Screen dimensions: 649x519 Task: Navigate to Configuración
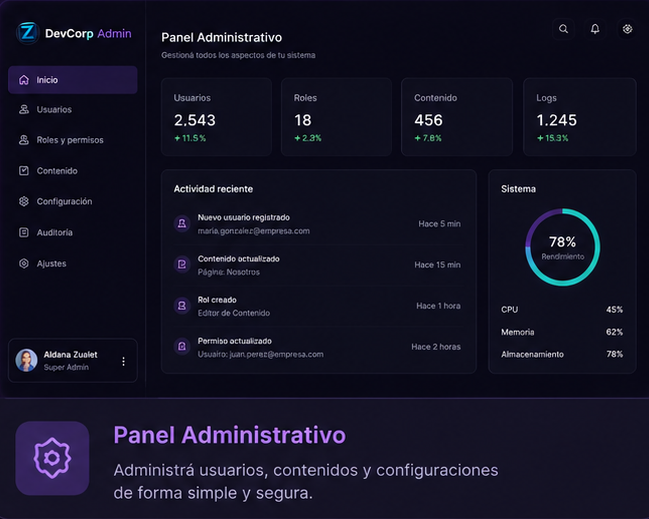(x=73, y=201)
